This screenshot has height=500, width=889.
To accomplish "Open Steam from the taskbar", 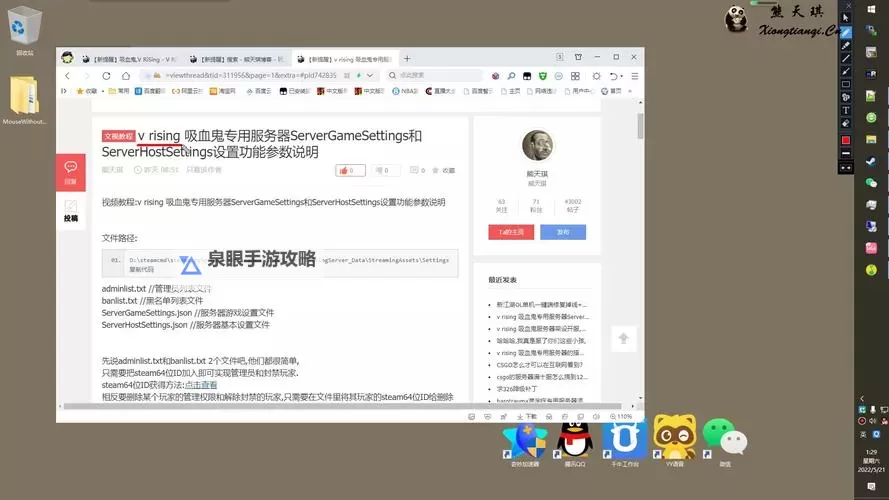I will [871, 162].
